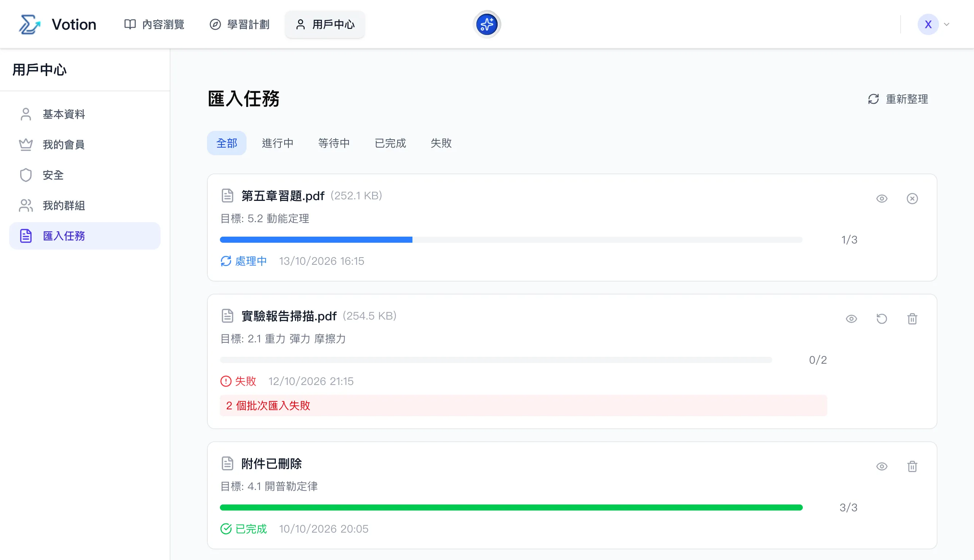This screenshot has width=974, height=560.
Task: Click the 第五章習題.pdf file icon
Action: click(227, 196)
